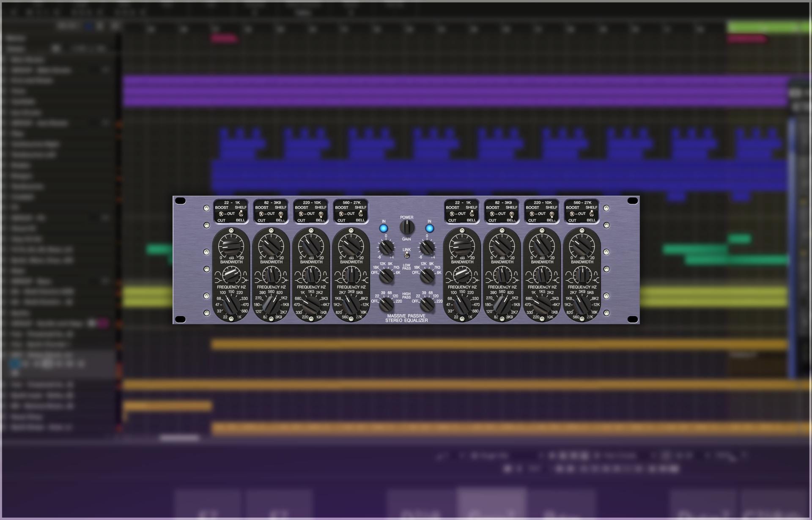Click the right channel Low Pass knob
This screenshot has height=520, width=812.
pyautogui.click(x=427, y=276)
